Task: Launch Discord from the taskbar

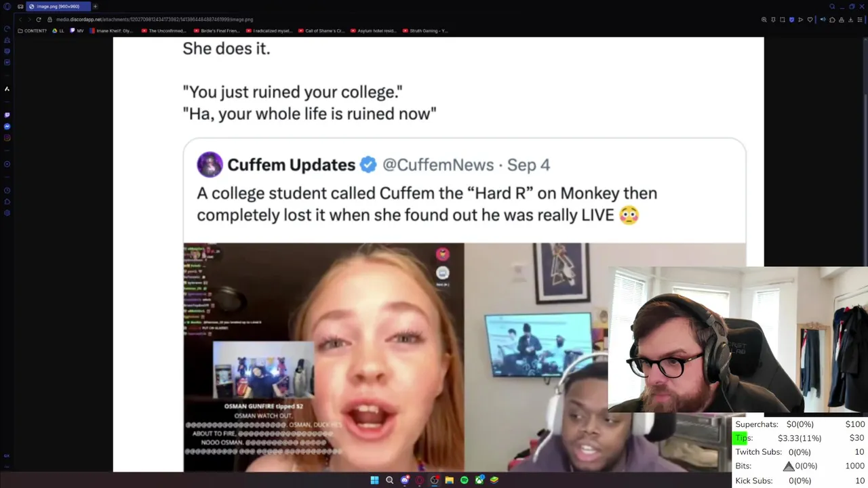Action: (x=405, y=480)
